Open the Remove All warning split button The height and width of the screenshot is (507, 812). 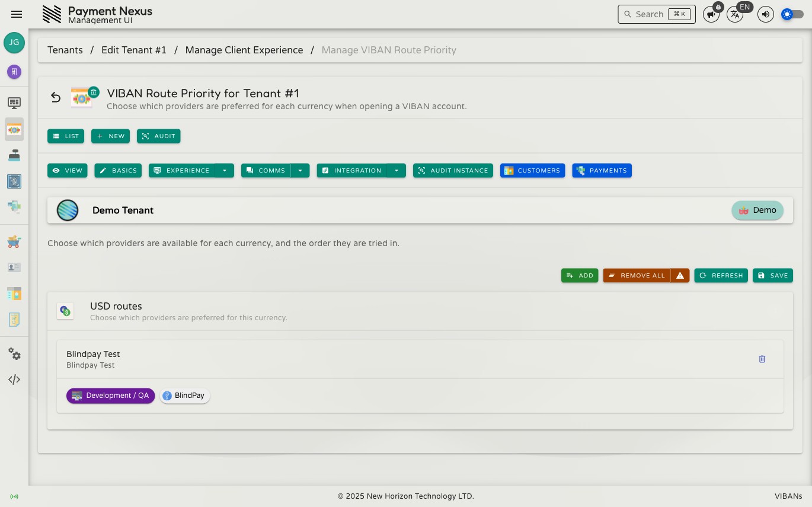click(x=680, y=275)
